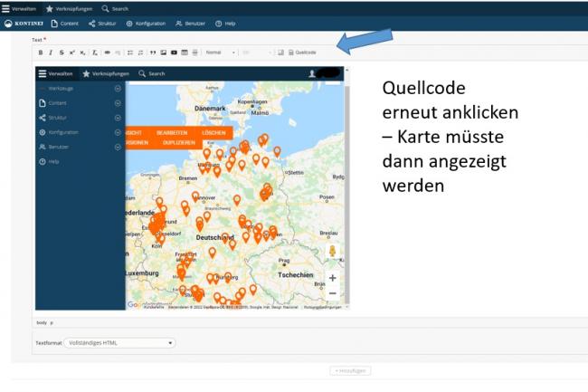Insert a link using the link icon
Image resolution: width=588 pixels, height=392 pixels.
click(108, 53)
